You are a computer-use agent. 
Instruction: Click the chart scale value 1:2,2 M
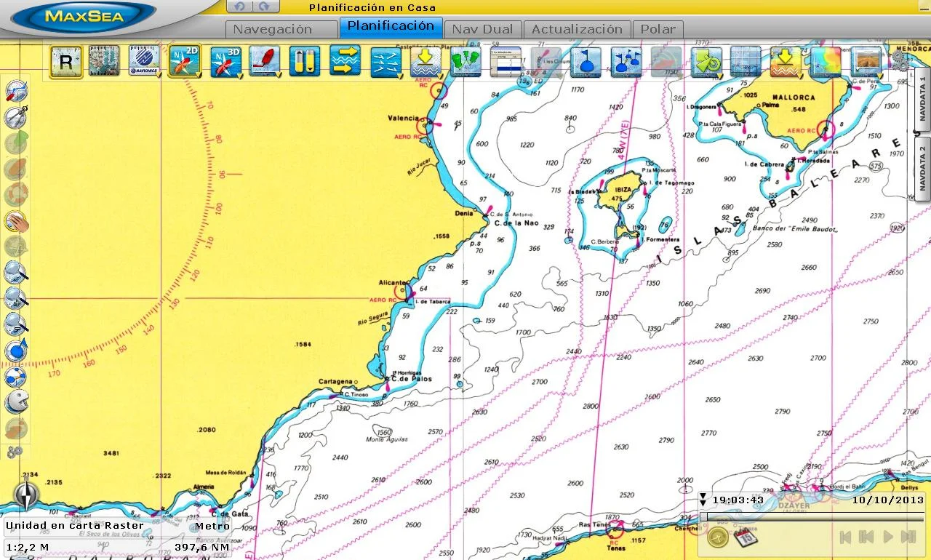click(28, 547)
